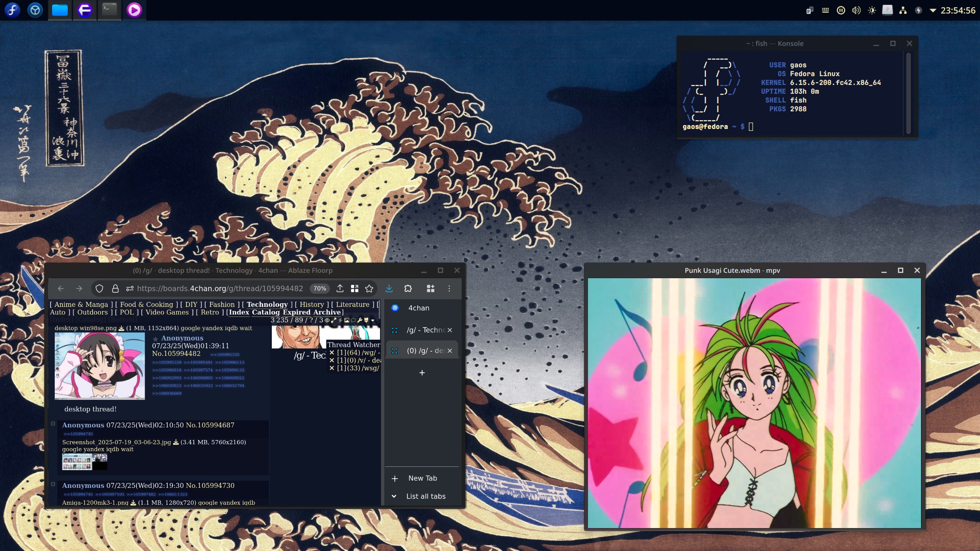The image size is (980, 551).
Task: Toggle the watch-thread star beside Anonymous
Action: click(155, 339)
